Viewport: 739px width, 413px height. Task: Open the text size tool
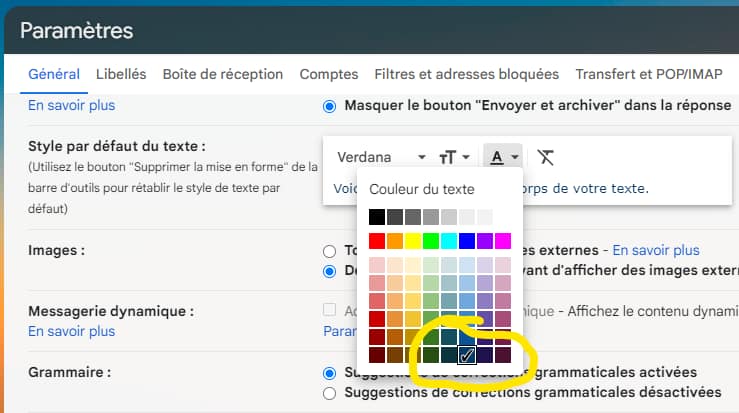(448, 157)
